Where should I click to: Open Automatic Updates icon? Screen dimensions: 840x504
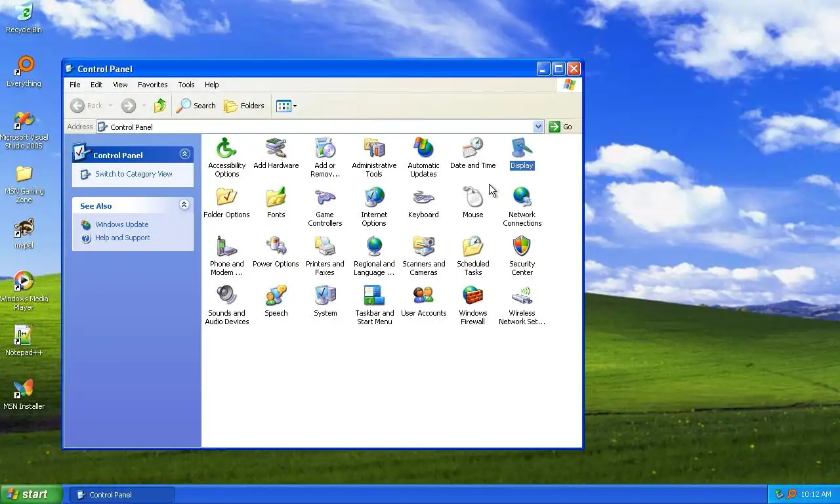point(423,157)
